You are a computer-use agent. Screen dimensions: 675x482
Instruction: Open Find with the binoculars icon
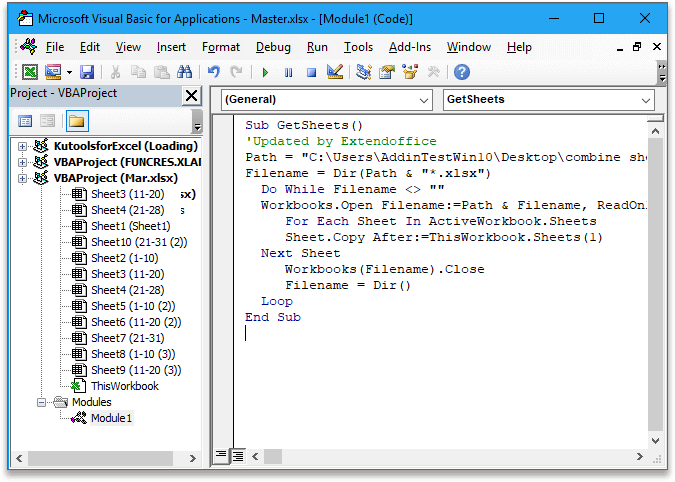click(x=185, y=72)
